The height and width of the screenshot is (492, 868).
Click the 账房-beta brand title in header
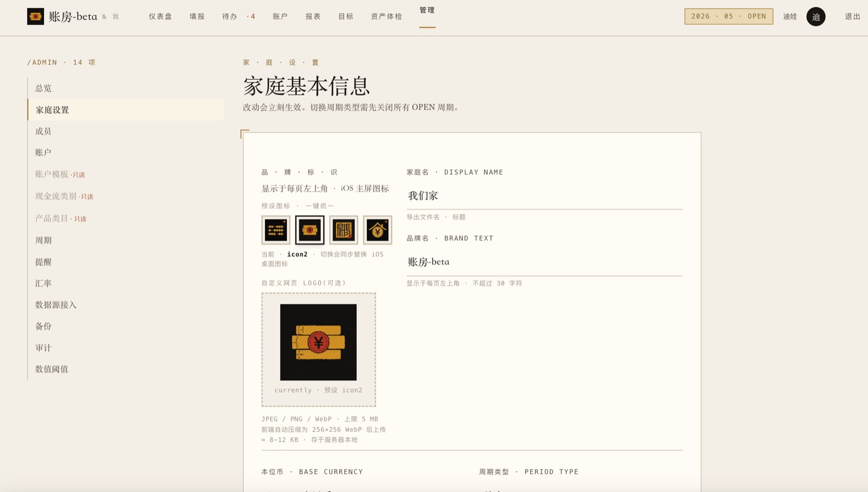tap(73, 16)
